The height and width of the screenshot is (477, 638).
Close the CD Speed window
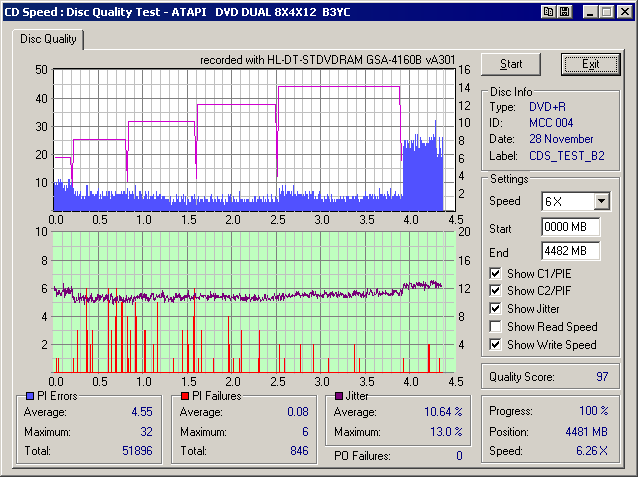[624, 12]
